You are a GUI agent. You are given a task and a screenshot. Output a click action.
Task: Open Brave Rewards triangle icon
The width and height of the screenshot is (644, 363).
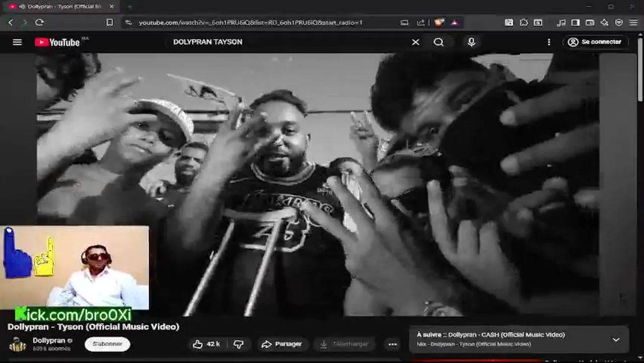(454, 22)
